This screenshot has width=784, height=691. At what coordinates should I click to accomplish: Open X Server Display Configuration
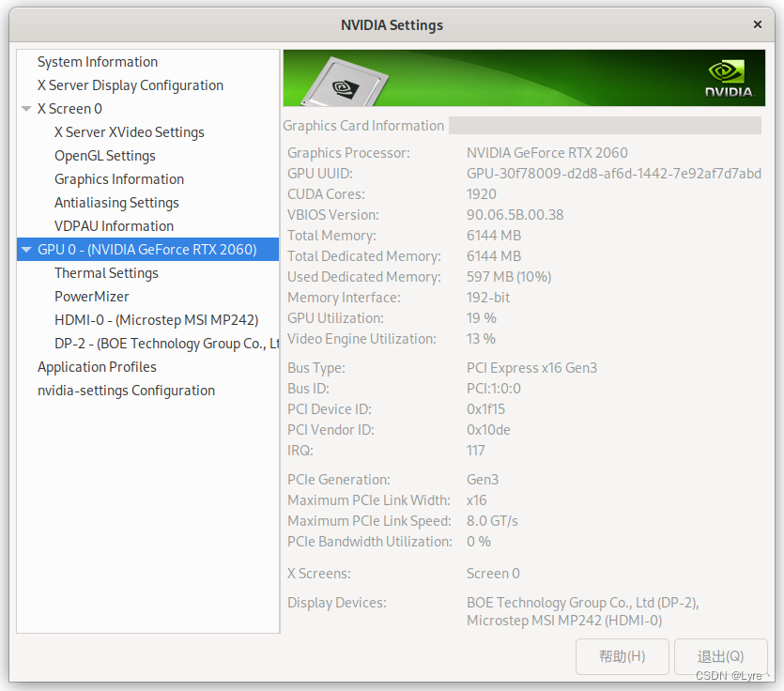(x=130, y=84)
